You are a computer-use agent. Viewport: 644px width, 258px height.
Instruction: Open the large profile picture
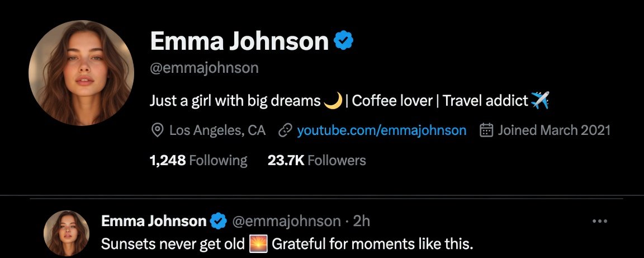(x=81, y=73)
